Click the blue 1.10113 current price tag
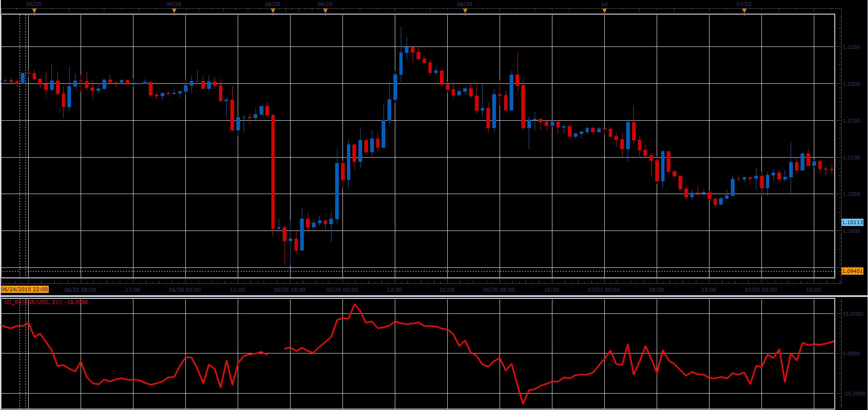 coord(852,222)
